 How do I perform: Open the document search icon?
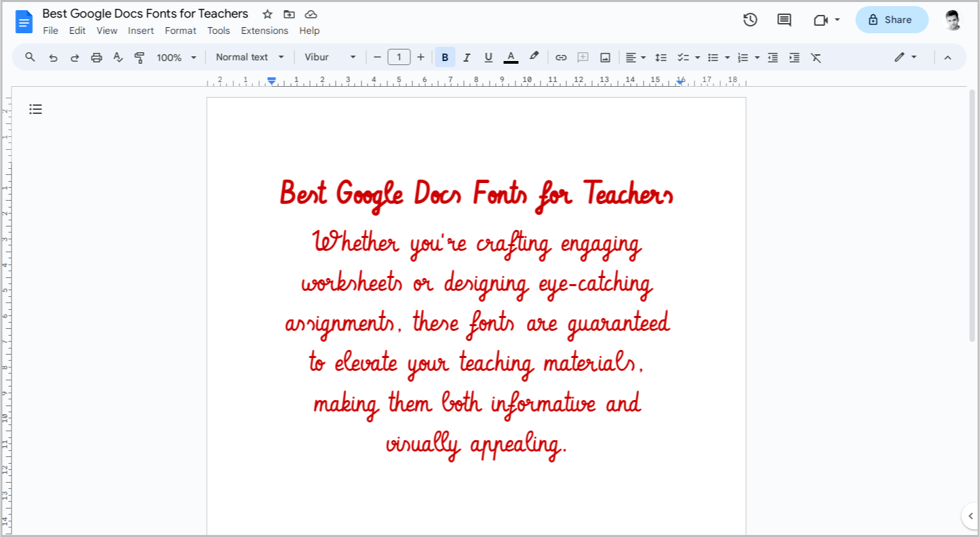point(30,57)
